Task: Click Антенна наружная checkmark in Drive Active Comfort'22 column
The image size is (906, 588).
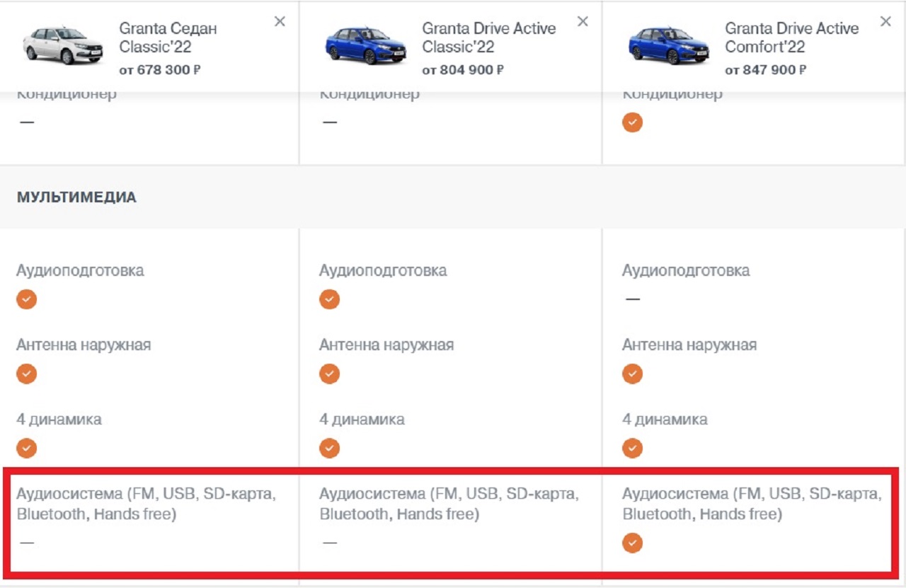Action: pos(632,374)
